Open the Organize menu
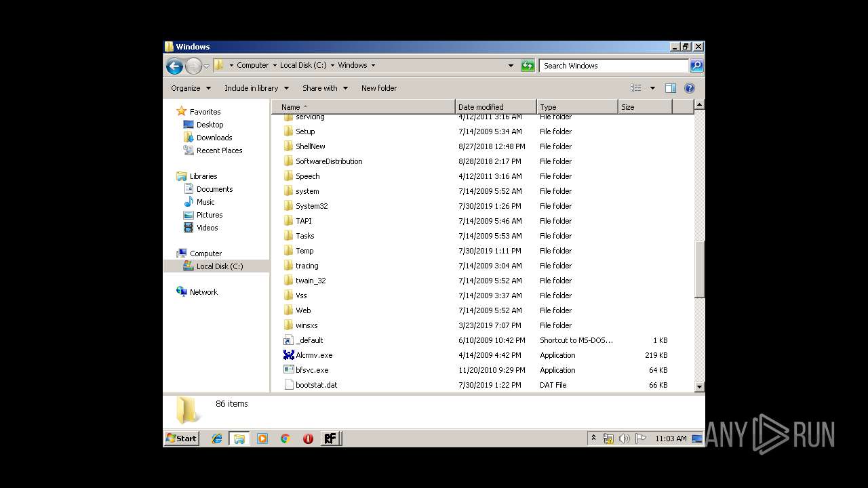Viewport: 868px width, 488px height. [191, 88]
